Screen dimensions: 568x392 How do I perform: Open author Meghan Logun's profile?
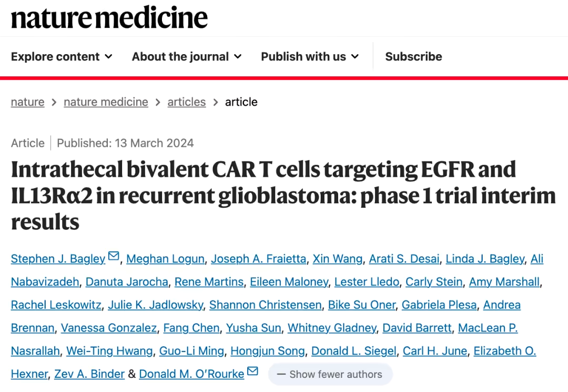pos(165,259)
